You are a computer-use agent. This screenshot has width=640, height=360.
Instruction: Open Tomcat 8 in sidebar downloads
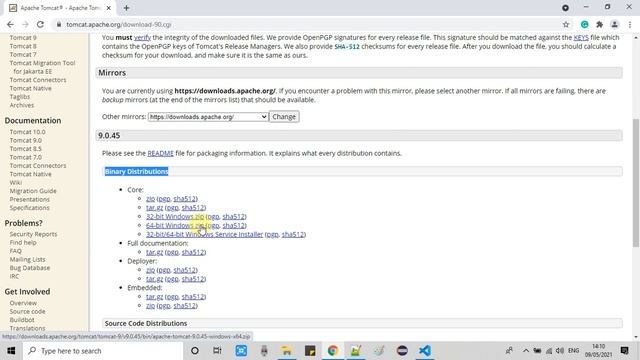tap(23, 46)
